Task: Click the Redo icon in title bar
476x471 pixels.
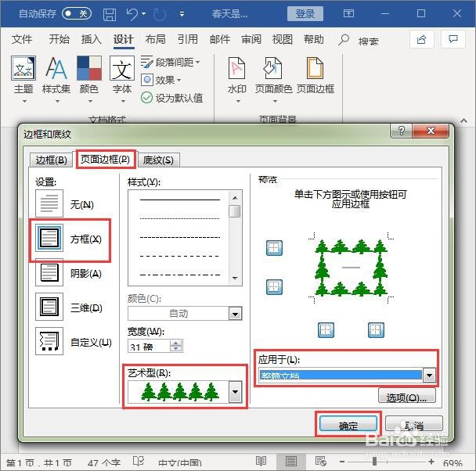Action: click(x=160, y=14)
